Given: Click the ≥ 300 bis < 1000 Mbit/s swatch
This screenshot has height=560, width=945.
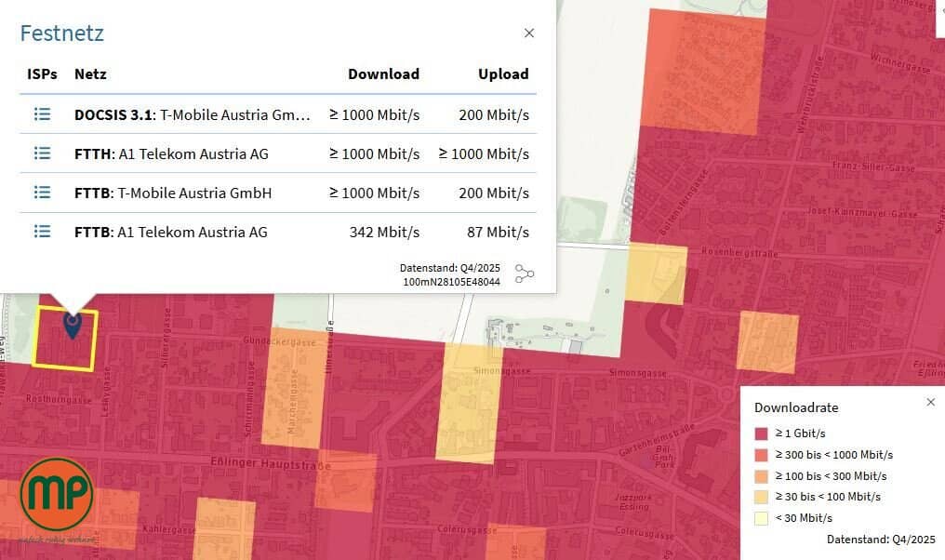Looking at the screenshot, I should [x=761, y=455].
